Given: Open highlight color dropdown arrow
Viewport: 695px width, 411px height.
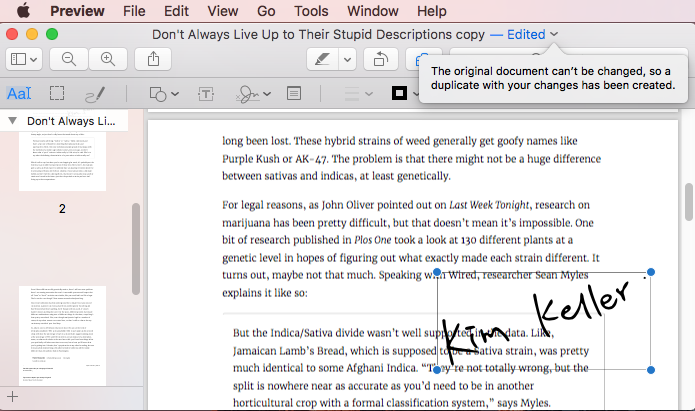Looking at the screenshot, I should 347,60.
